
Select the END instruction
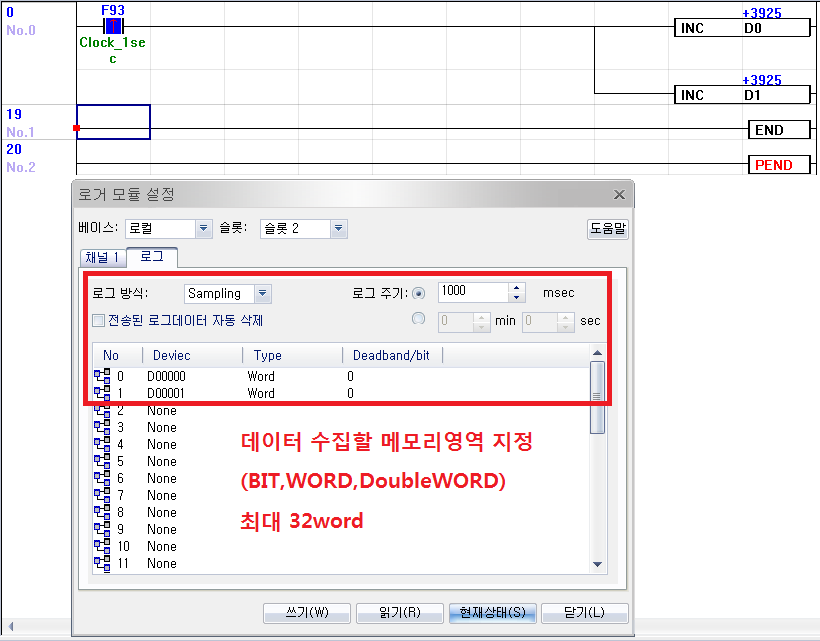pyautogui.click(x=779, y=130)
